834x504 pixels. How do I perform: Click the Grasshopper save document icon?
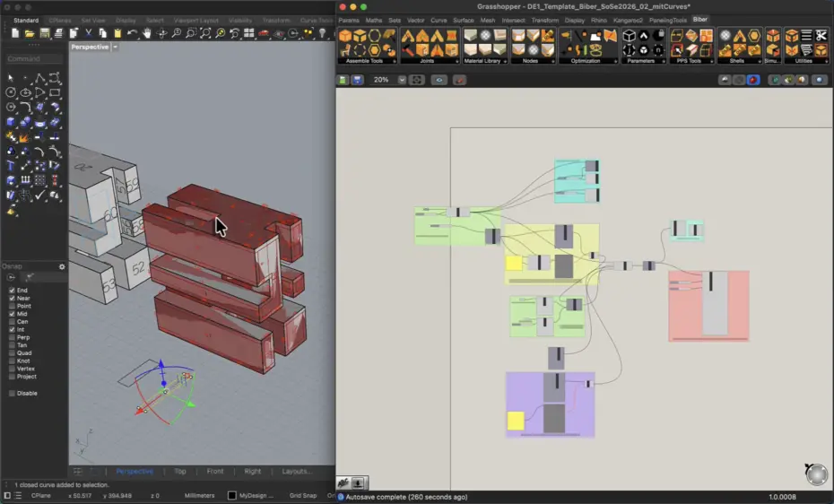(358, 80)
